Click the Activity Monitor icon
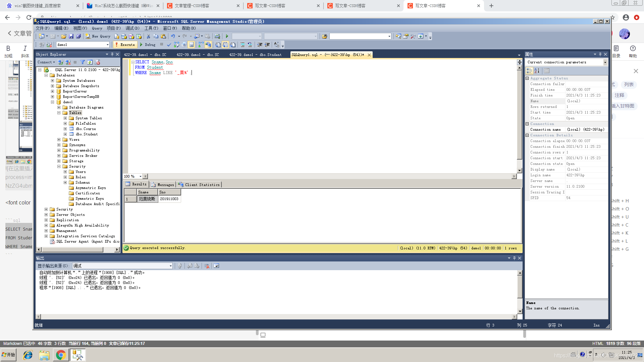This screenshot has height=362, width=644. (217, 36)
